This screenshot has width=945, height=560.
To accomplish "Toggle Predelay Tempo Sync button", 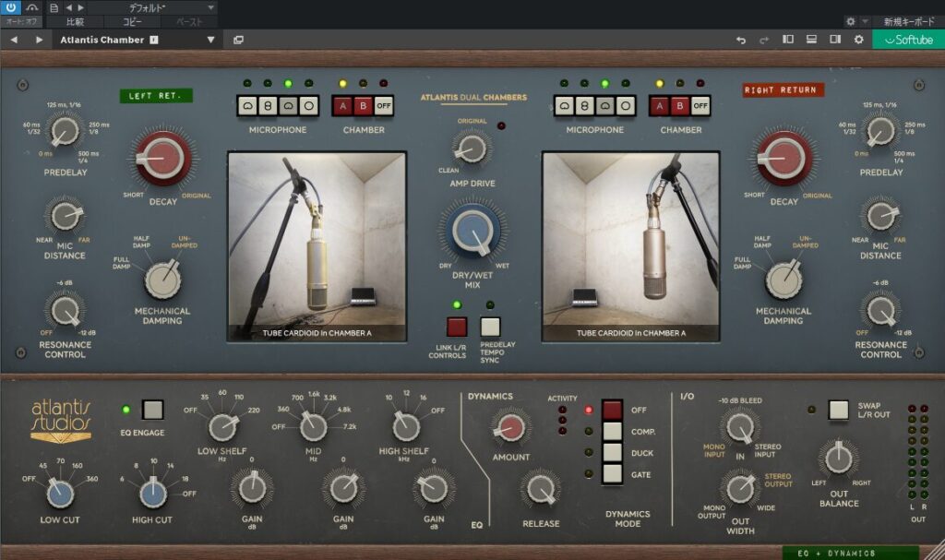I will click(x=491, y=326).
